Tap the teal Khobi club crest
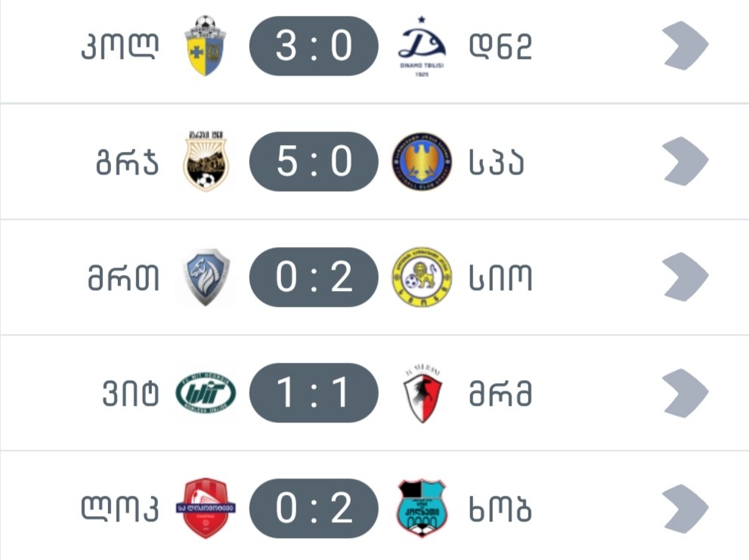749x560 pixels. (x=422, y=509)
